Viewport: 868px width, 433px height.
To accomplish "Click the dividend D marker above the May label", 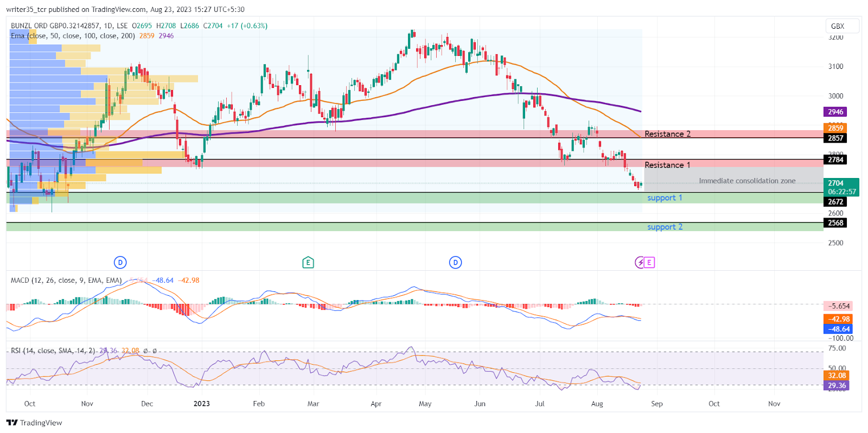I will 455,263.
